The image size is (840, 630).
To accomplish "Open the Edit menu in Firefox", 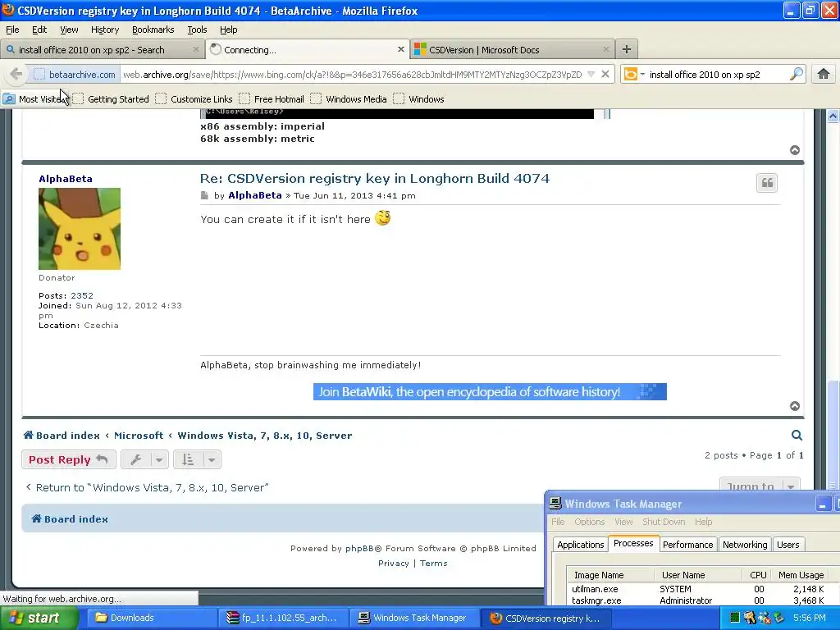I will pyautogui.click(x=39, y=30).
